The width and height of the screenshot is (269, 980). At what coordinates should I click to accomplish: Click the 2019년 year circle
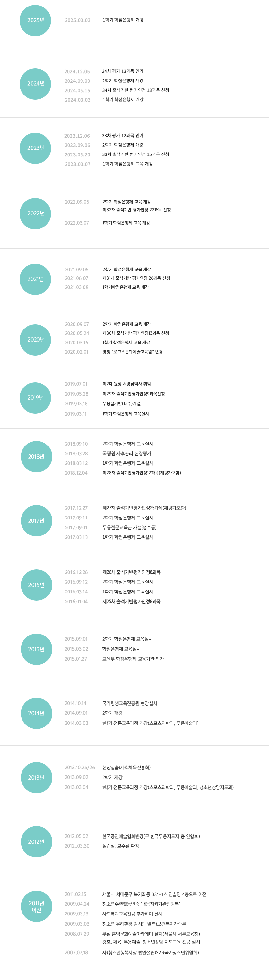coord(36,398)
